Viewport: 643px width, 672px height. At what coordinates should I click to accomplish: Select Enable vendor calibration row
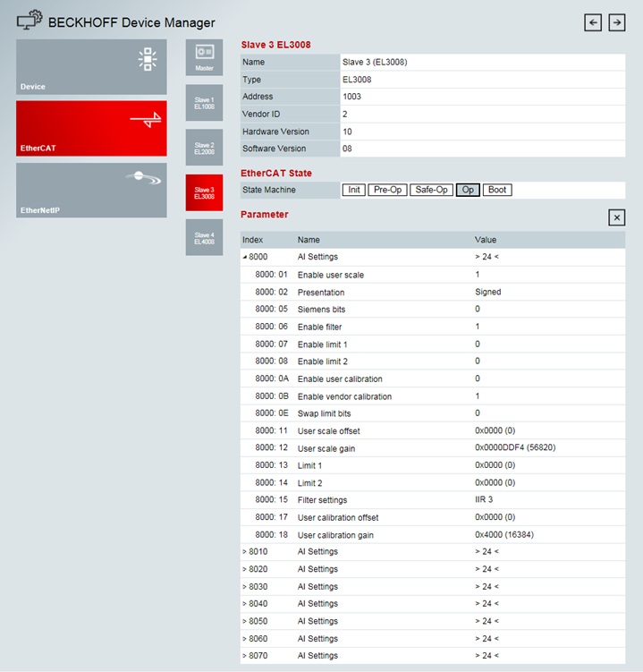[433, 396]
